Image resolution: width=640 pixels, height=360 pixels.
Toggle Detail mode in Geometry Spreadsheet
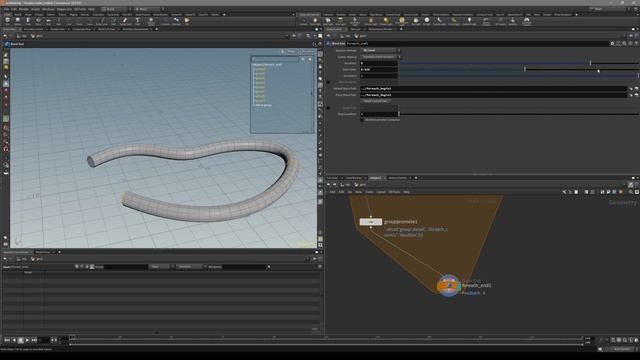92,267
